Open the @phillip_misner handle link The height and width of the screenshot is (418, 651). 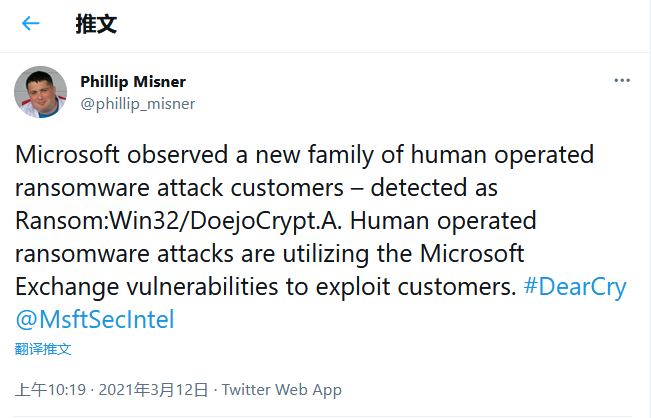(137, 103)
